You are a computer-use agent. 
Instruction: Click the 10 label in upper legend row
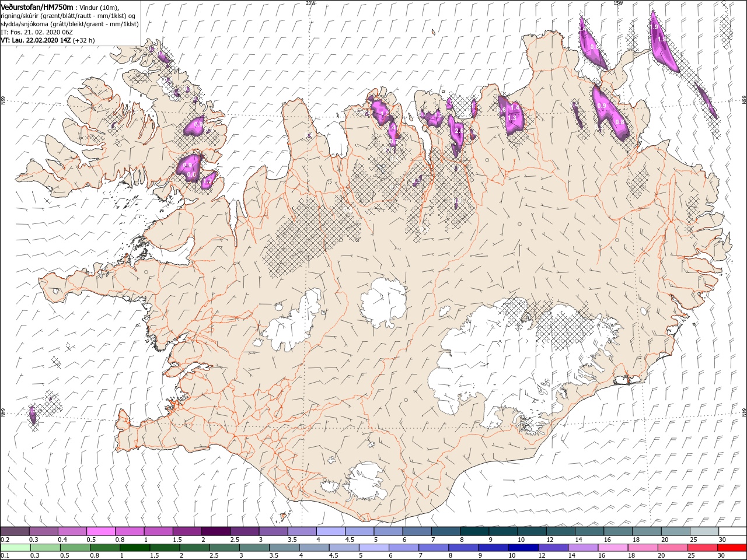point(521,540)
